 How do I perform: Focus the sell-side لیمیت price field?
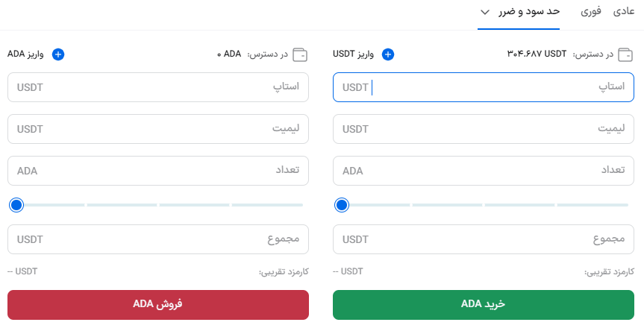click(x=158, y=129)
